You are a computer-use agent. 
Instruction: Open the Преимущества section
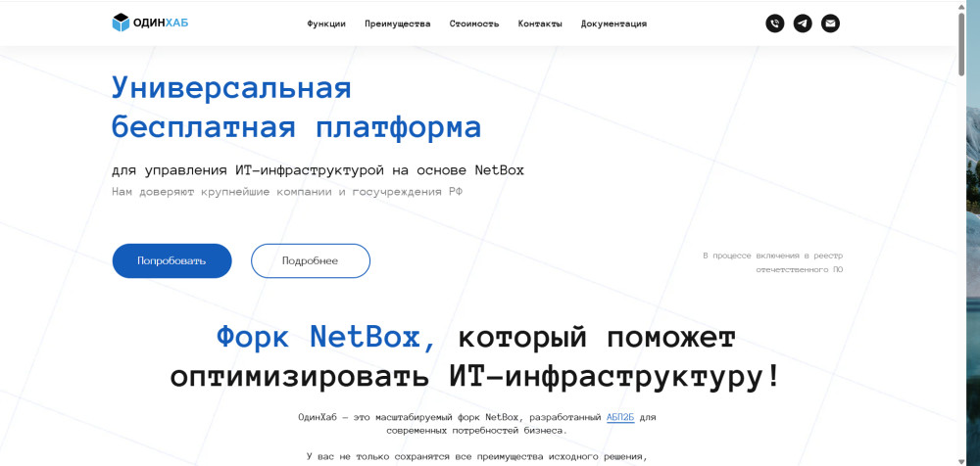click(398, 24)
